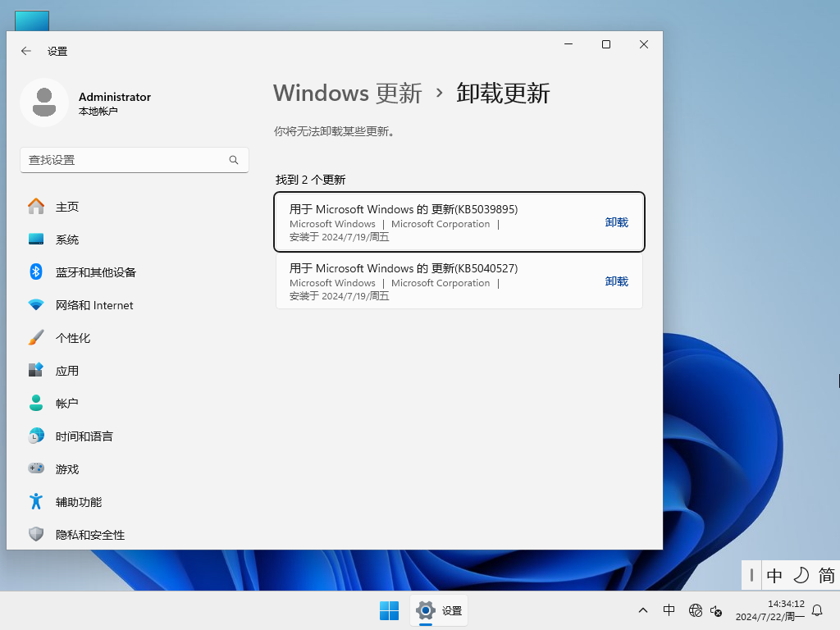The image size is (840, 630).
Task: Open 蓝牙和其他设备 settings
Action: tap(94, 272)
